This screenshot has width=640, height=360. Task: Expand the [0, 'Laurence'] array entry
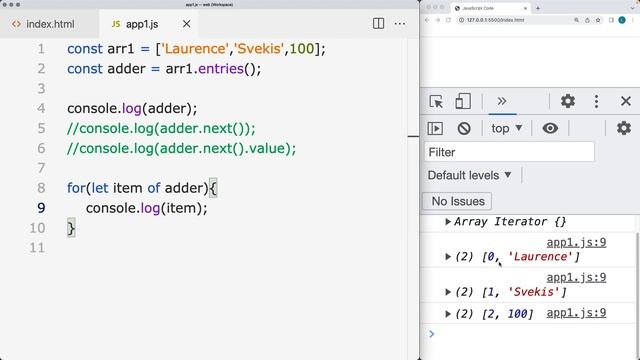[448, 257]
